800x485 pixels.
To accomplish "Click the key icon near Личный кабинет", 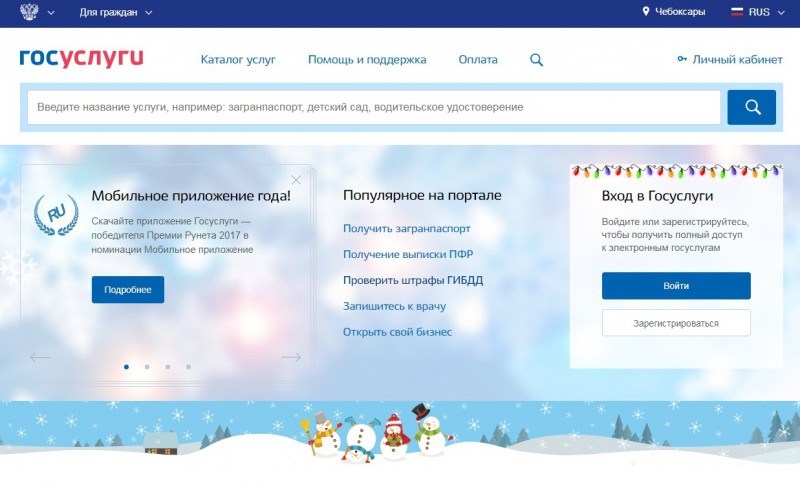I will coord(682,59).
